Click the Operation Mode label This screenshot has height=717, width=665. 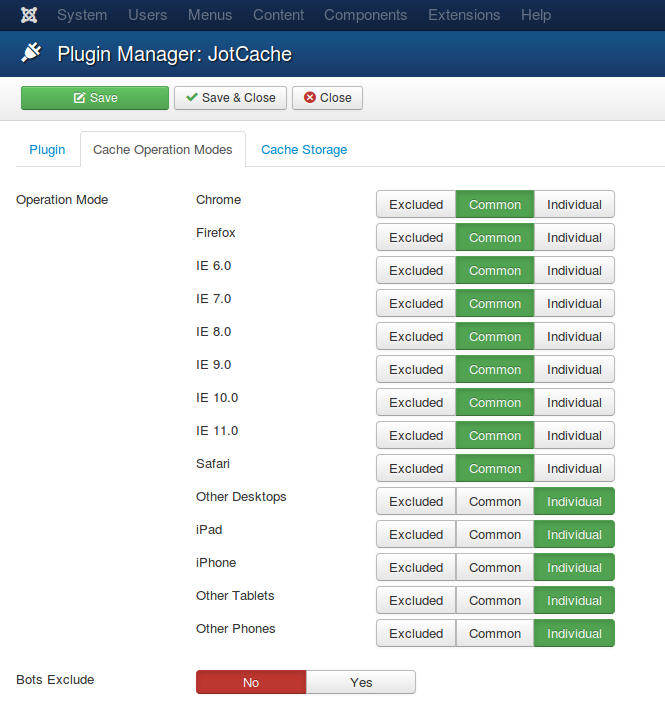62,200
